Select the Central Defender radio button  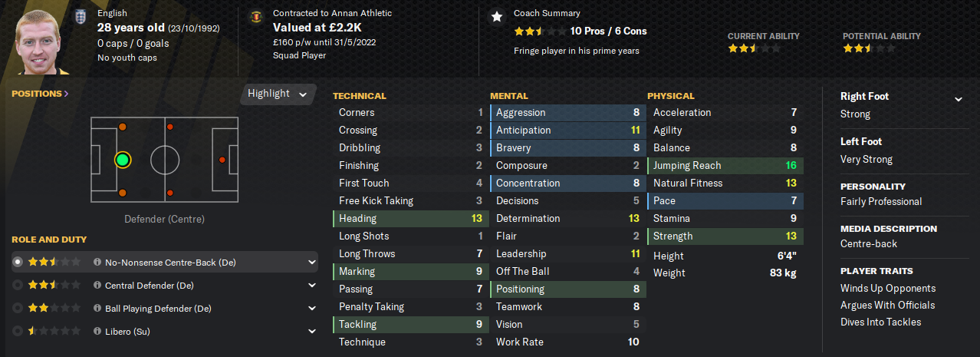pyautogui.click(x=18, y=286)
